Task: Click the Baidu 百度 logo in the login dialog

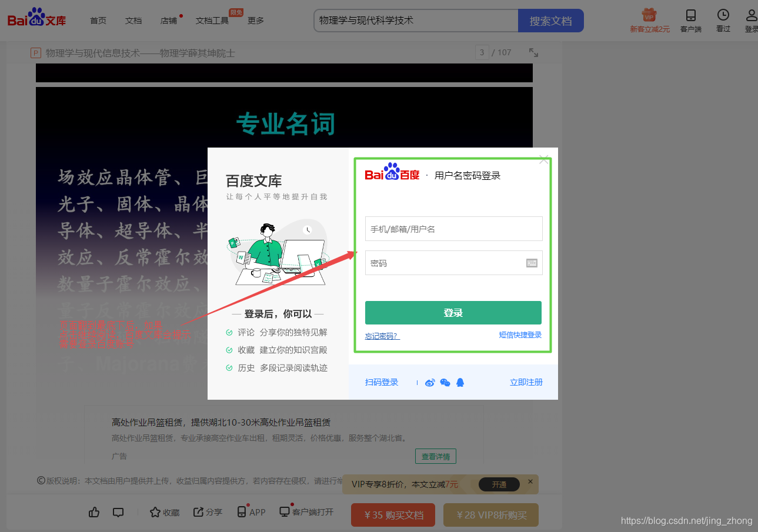Action: [x=392, y=173]
